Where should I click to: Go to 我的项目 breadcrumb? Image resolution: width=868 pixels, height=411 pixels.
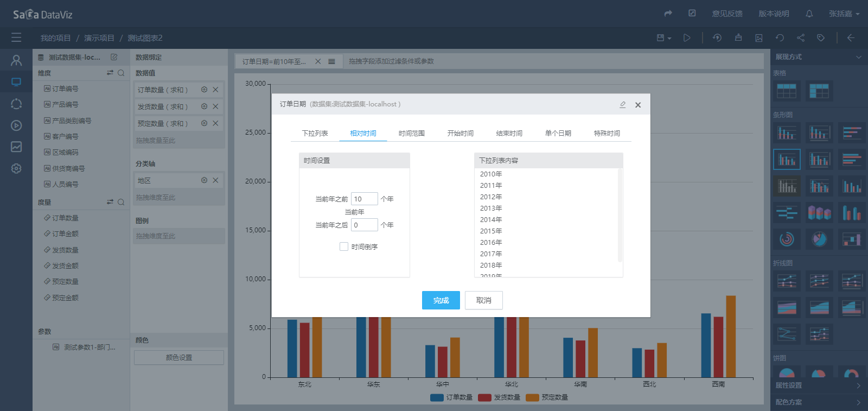coord(55,38)
